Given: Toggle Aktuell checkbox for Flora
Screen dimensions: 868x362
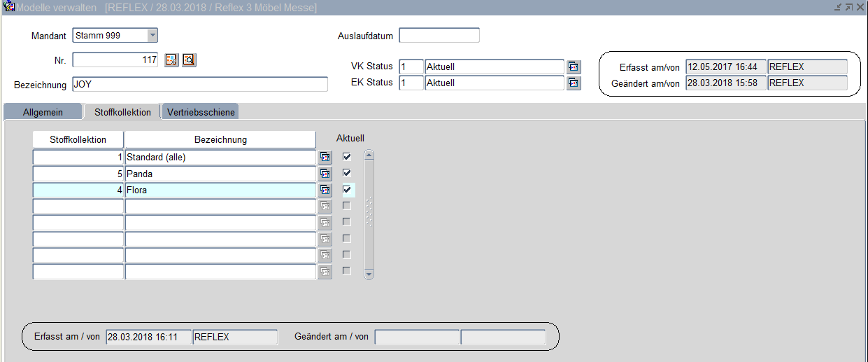Looking at the screenshot, I should 347,189.
